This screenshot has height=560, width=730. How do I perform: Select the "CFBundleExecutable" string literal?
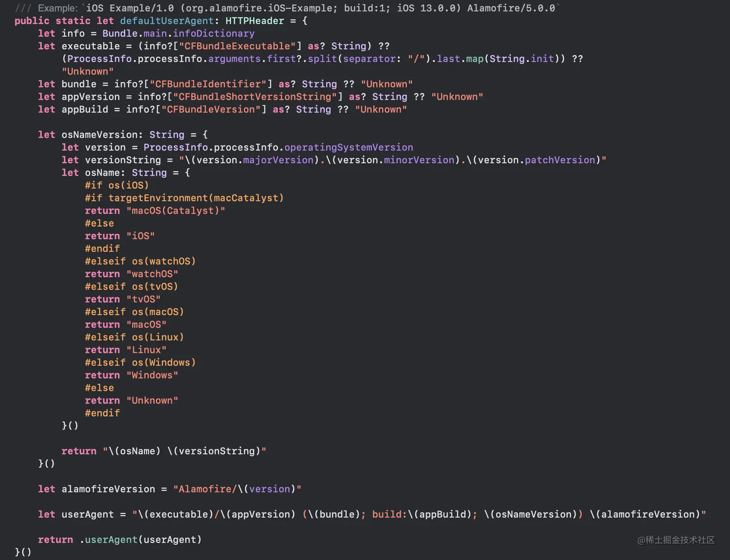click(x=237, y=46)
